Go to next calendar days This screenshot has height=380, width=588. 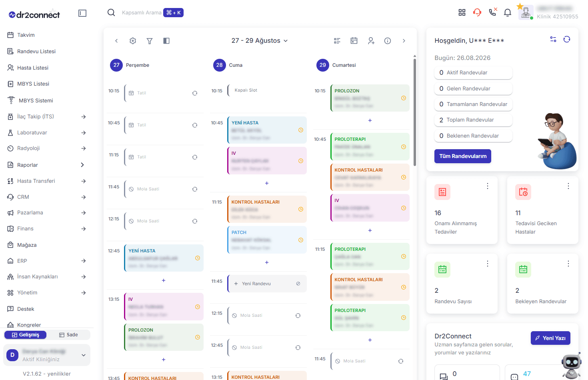[404, 41]
